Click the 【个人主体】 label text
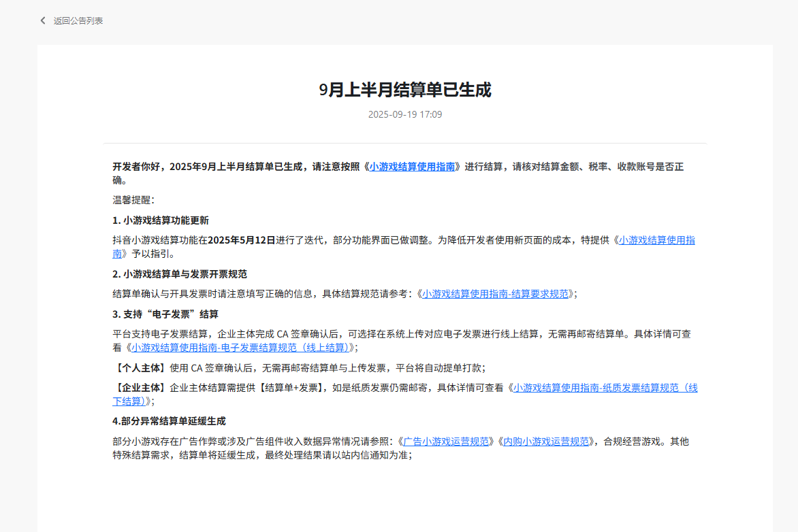The width and height of the screenshot is (798, 532). pos(140,368)
